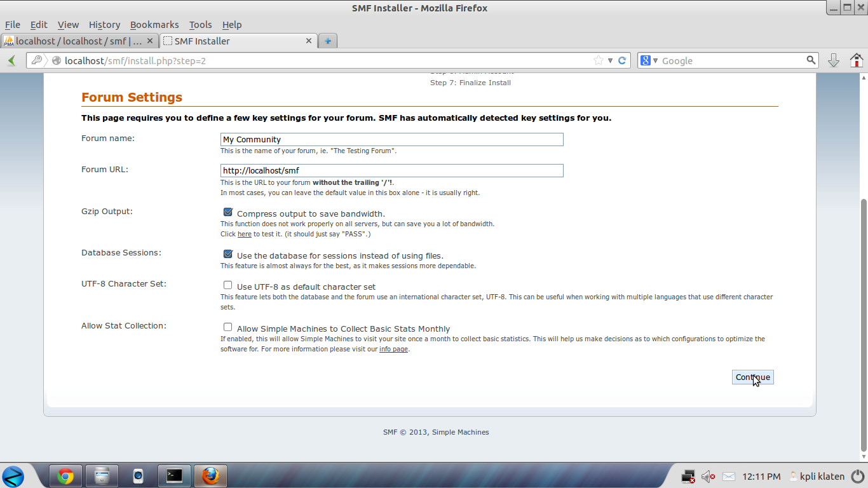Switch to the localhost / smf phpMyAdmin tab
The image size is (868, 488).
point(79,41)
